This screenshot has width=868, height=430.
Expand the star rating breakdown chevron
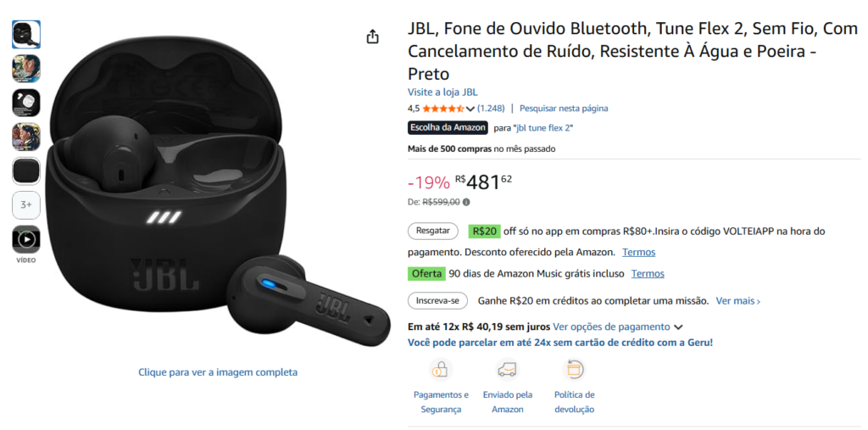pyautogui.click(x=470, y=109)
